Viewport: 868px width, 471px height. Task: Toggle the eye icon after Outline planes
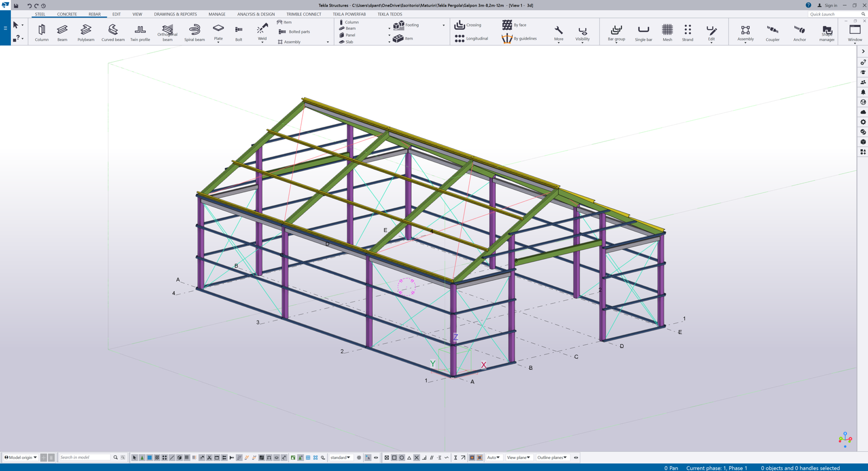point(576,457)
